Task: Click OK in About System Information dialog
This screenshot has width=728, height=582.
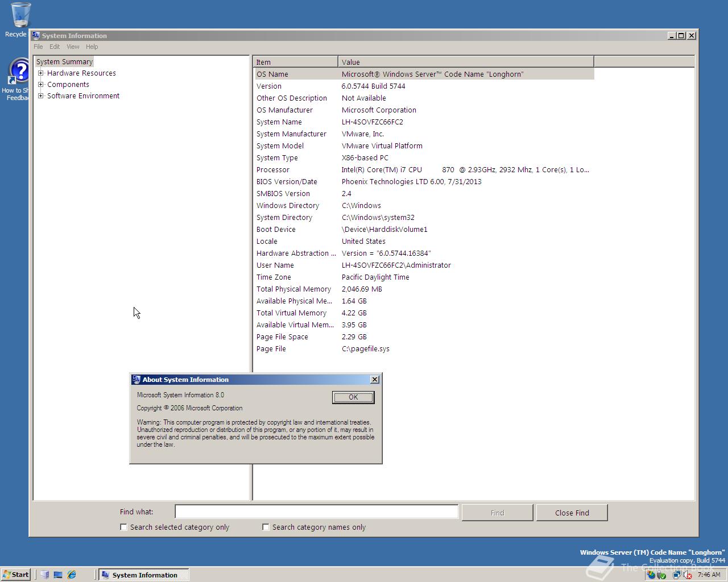Action: 353,397
